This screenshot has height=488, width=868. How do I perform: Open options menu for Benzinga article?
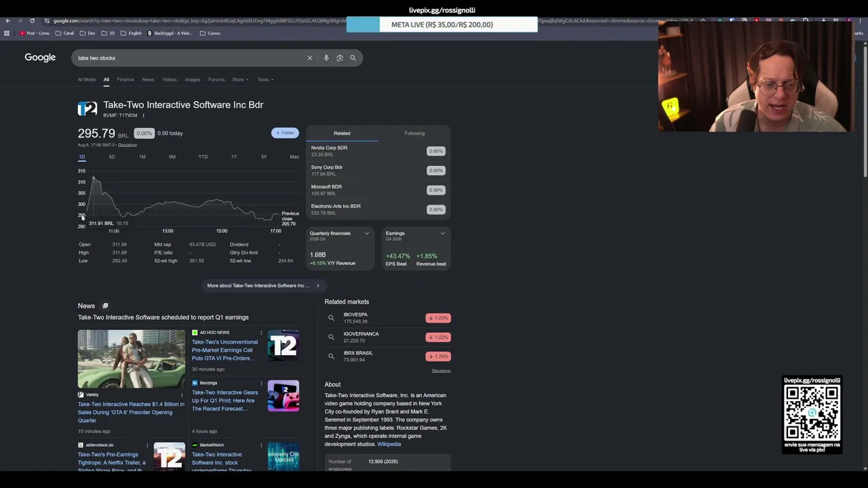261,383
